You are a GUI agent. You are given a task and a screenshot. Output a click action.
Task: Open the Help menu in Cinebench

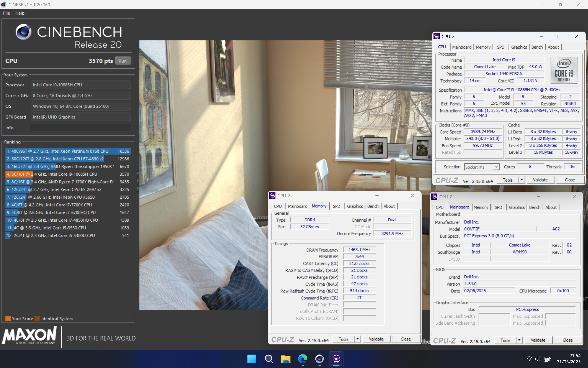click(x=20, y=13)
